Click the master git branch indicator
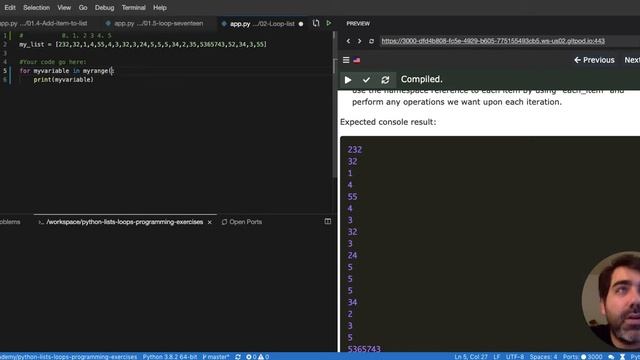640x360 pixels. 216,357
